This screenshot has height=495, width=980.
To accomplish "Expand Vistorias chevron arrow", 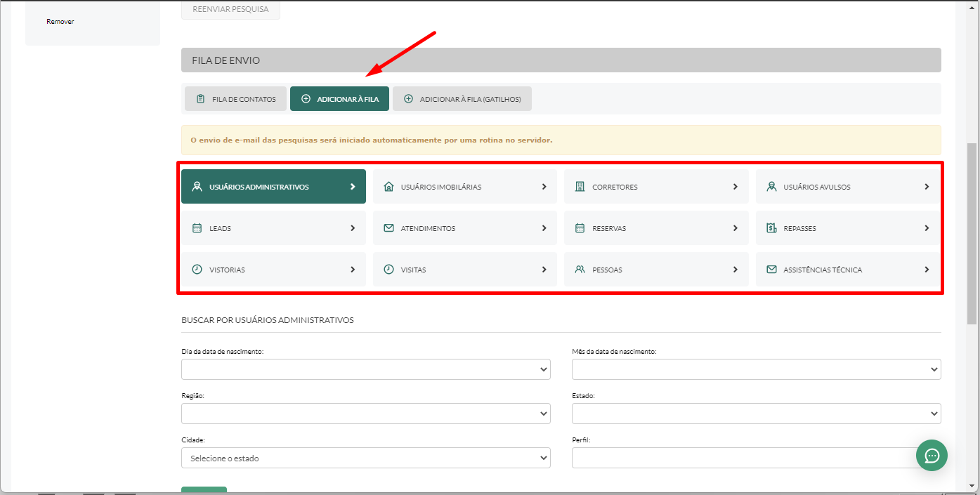I will coord(353,270).
